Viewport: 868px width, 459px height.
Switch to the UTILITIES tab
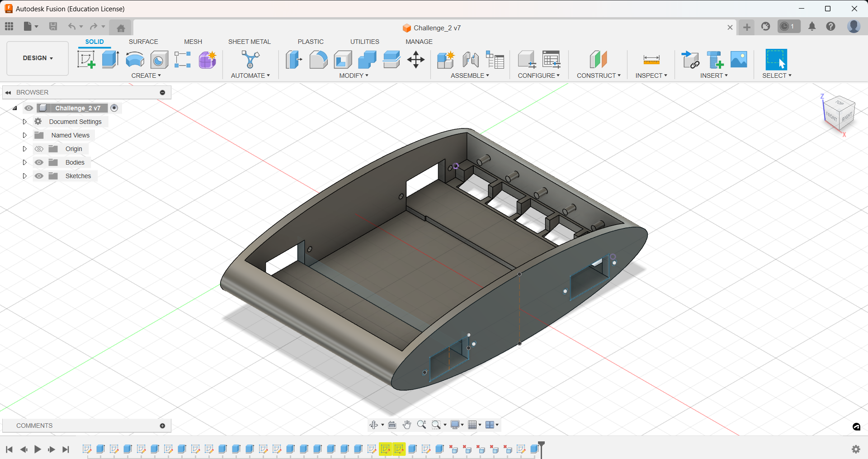365,42
